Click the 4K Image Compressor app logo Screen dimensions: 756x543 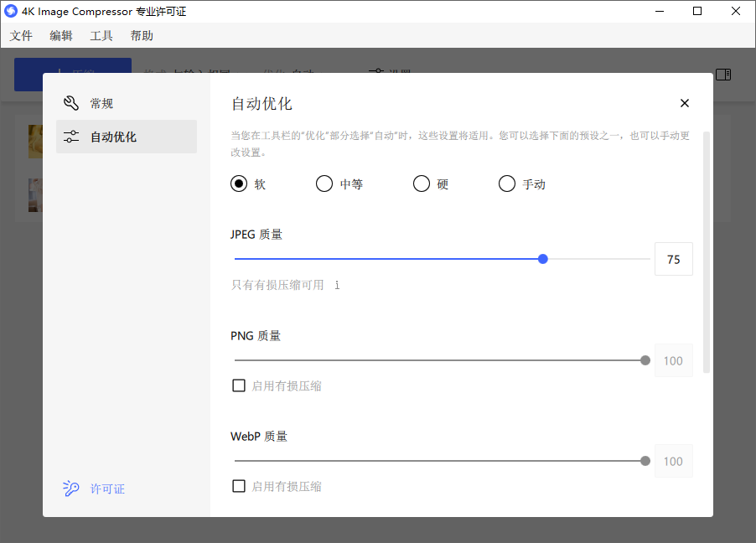pyautogui.click(x=11, y=11)
